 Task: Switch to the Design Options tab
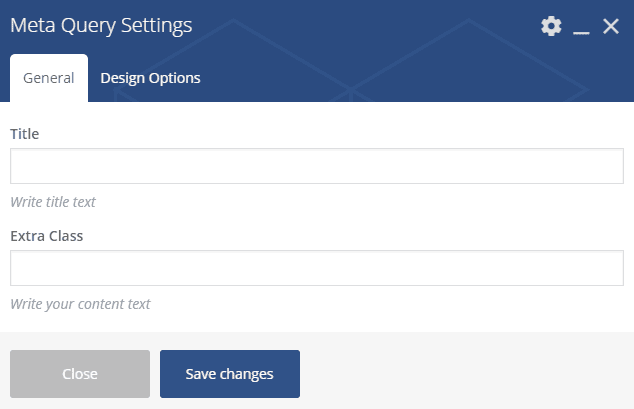pyautogui.click(x=150, y=78)
